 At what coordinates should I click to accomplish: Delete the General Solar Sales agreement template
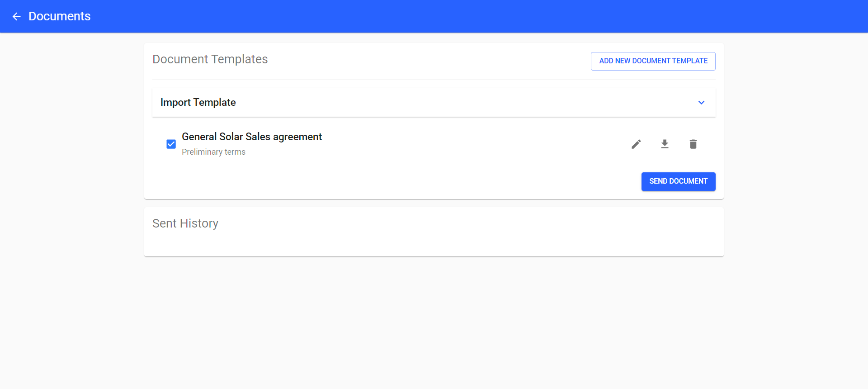click(x=693, y=144)
